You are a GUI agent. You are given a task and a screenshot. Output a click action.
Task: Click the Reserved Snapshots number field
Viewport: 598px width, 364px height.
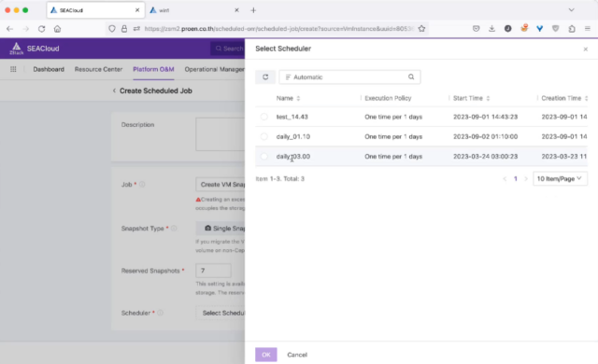click(213, 271)
